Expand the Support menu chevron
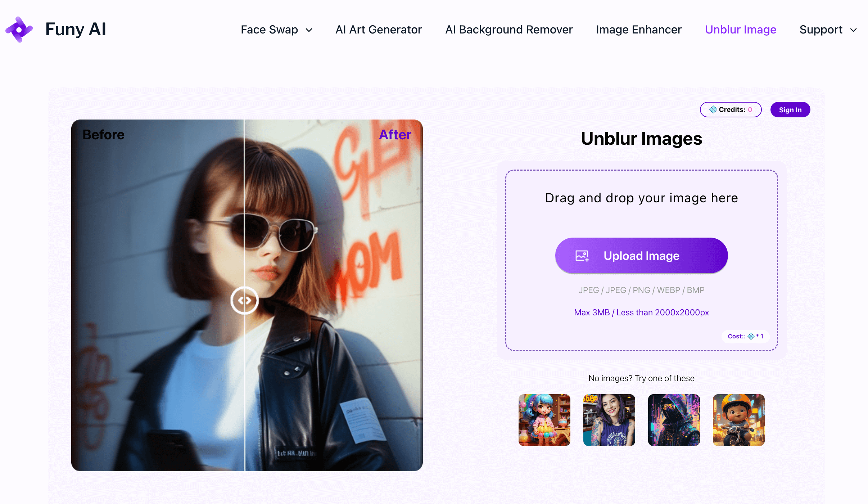Image resolution: width=868 pixels, height=504 pixels. pyautogui.click(x=853, y=30)
